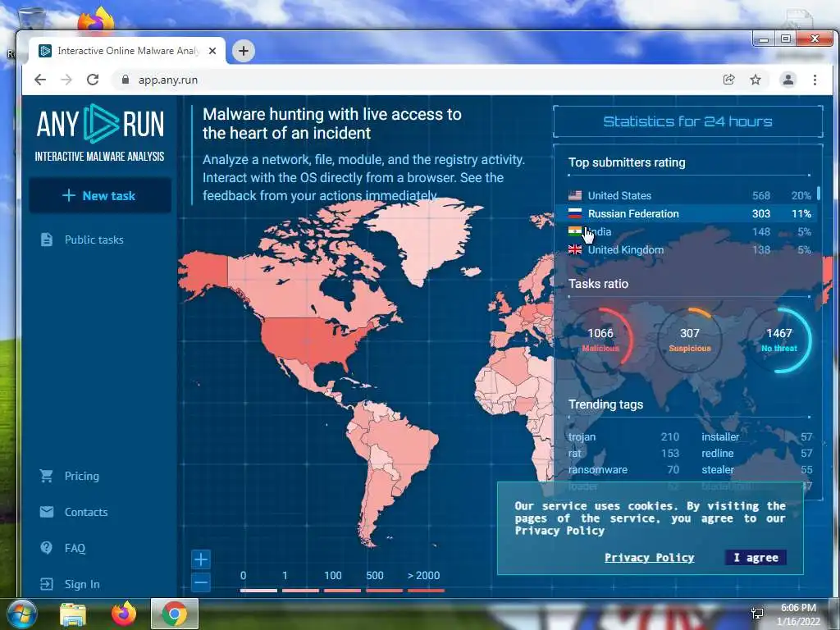840x630 pixels.
Task: Select Russian Federation submitter row
Action: [x=685, y=214]
